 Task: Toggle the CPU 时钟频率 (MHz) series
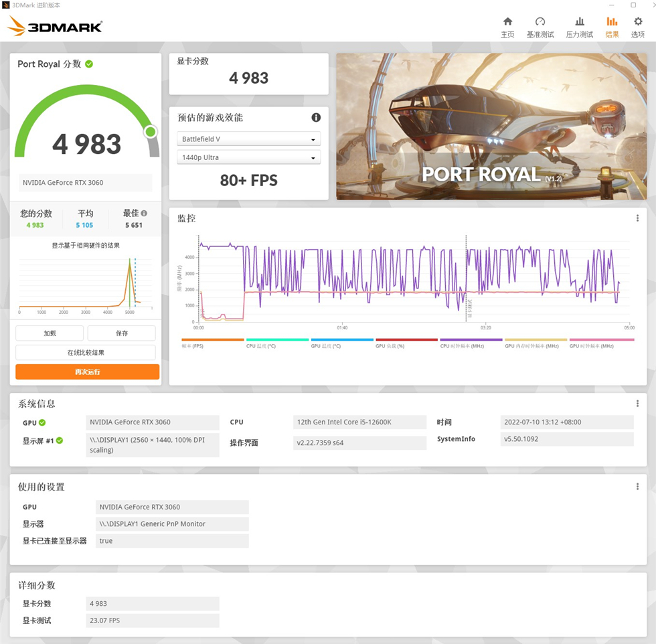[462, 343]
